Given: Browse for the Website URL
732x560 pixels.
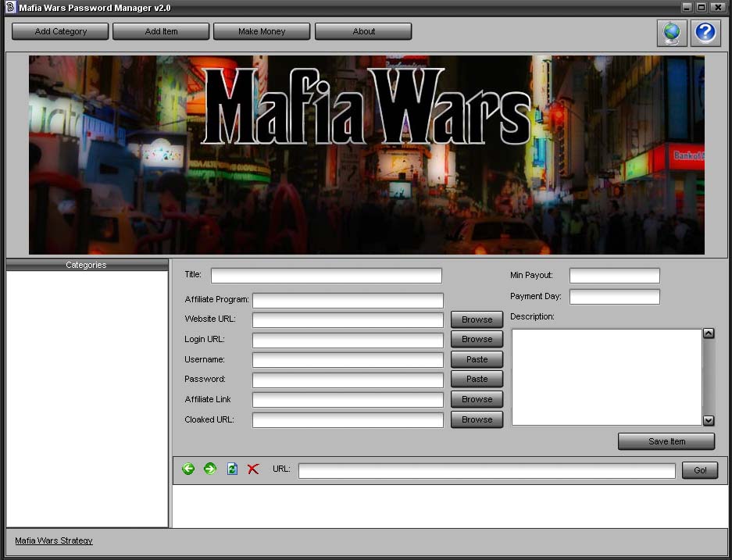Looking at the screenshot, I should pos(477,319).
